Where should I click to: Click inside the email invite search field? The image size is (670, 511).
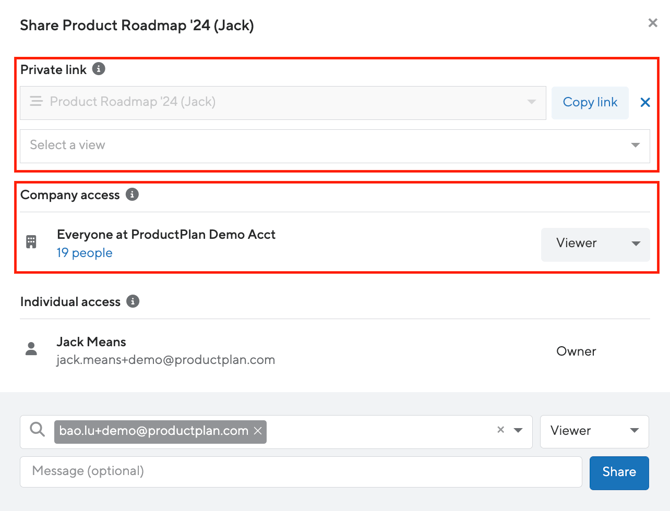click(380, 431)
